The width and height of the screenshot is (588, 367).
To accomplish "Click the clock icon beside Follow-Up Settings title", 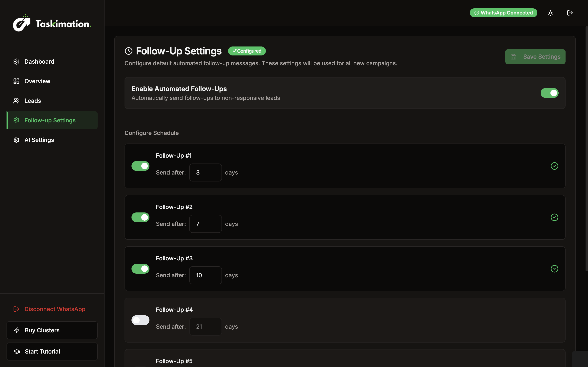I will 129,51.
